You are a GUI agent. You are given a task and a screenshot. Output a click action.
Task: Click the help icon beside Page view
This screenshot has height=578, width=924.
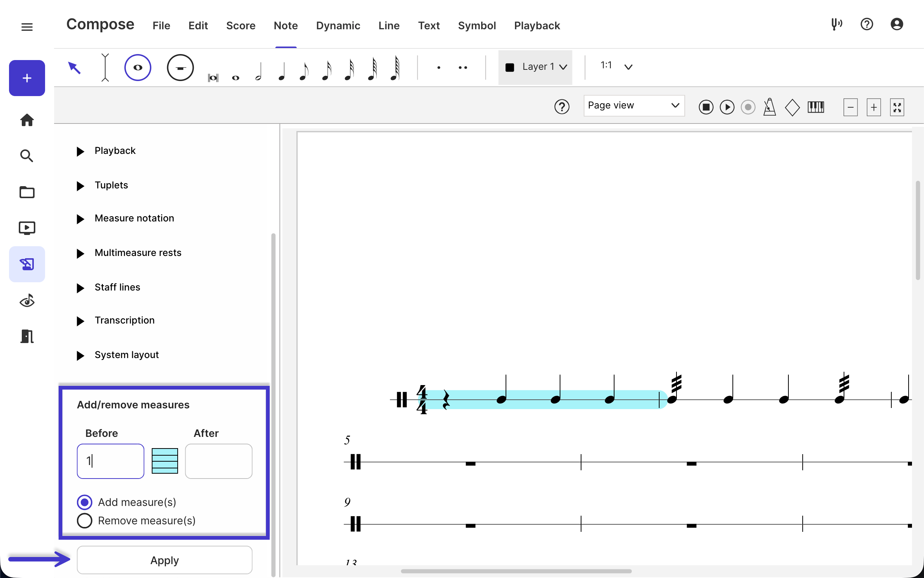coord(562,107)
